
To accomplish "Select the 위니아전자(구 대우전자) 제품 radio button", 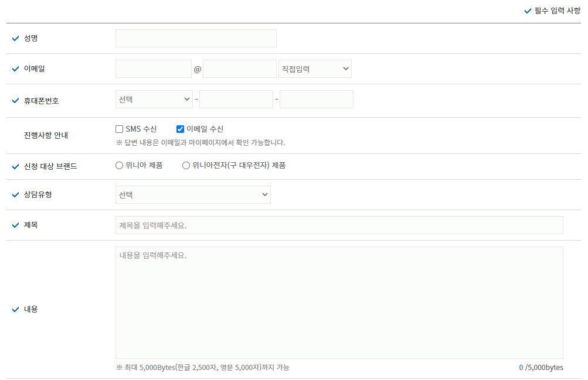I will click(x=186, y=165).
